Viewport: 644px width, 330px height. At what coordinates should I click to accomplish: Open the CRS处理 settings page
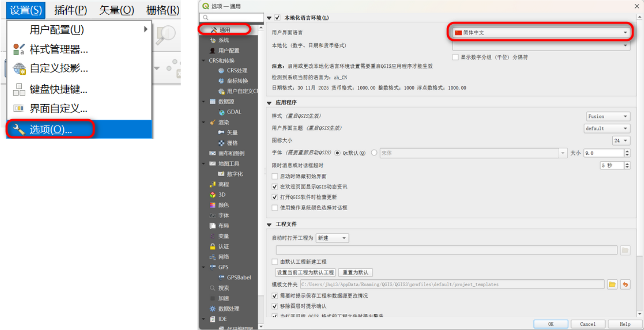237,71
